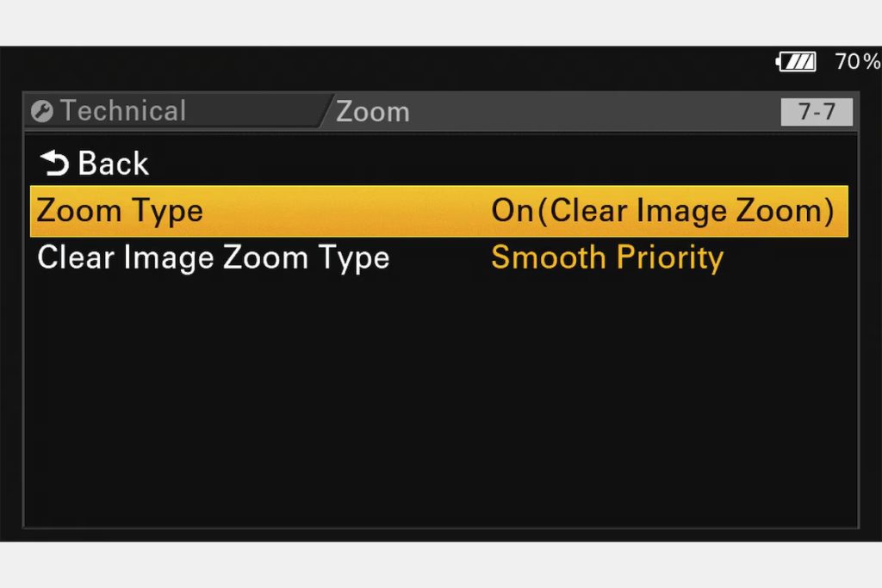
Task: Change the Smooth Priority setting value
Action: tap(607, 258)
